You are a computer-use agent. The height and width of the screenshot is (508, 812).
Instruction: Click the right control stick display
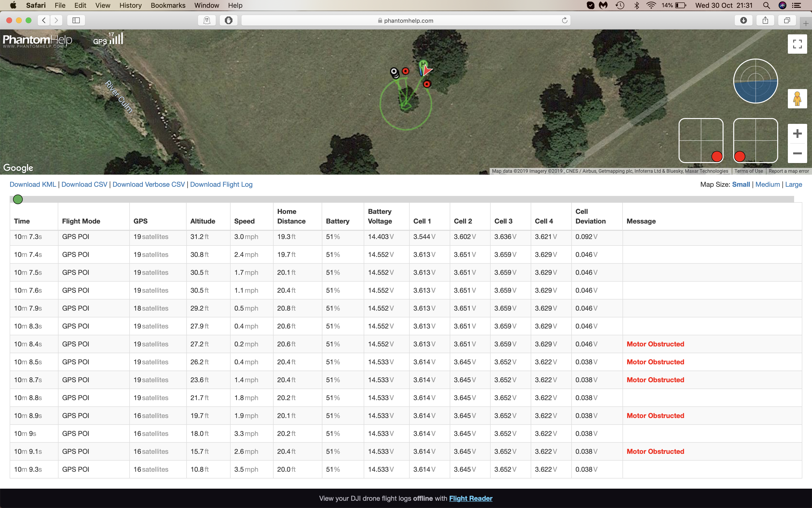point(755,141)
